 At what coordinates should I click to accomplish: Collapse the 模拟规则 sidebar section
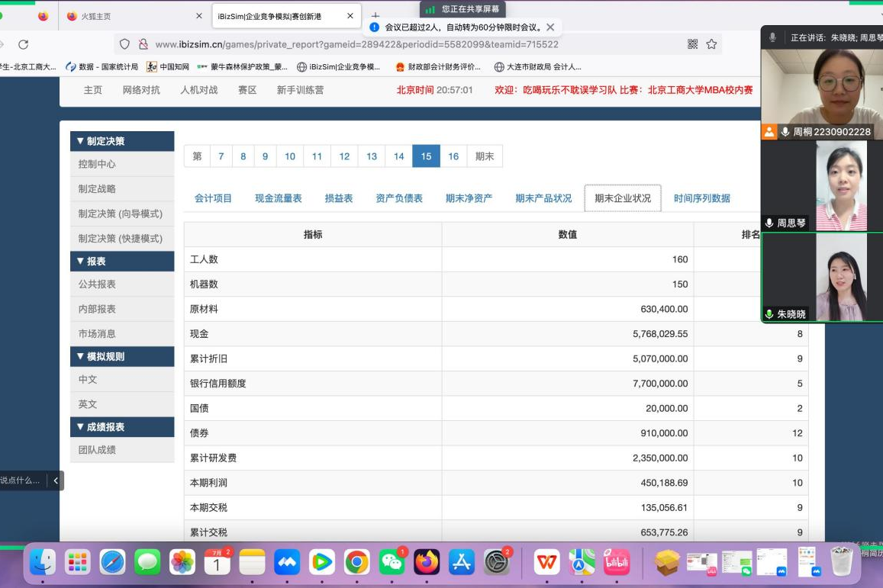pyautogui.click(x=122, y=356)
